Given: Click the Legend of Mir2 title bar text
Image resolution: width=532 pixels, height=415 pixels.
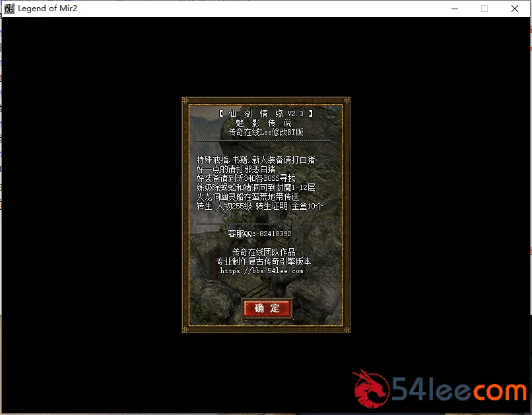Looking at the screenshot, I should pos(48,9).
